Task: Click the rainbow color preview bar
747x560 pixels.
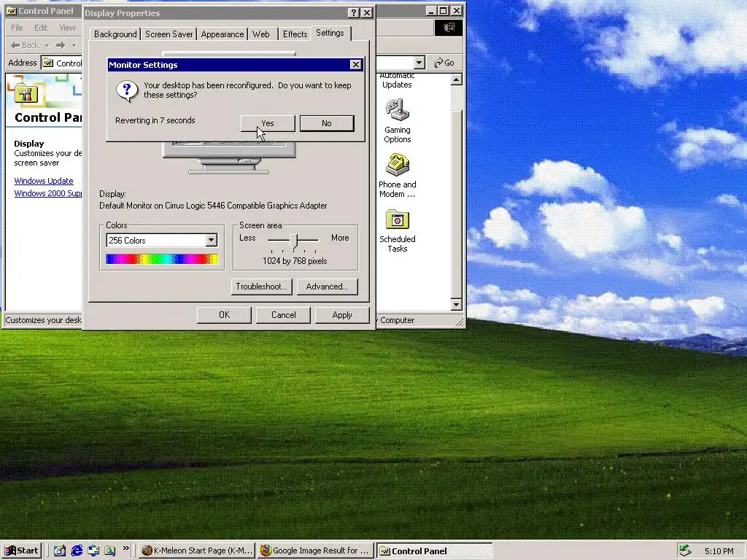Action: 162,259
